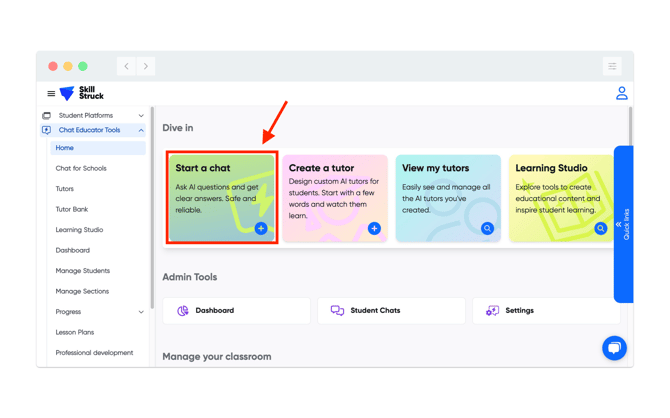The height and width of the screenshot is (418, 670).
Task: Expand the Student Platforms section
Action: (x=141, y=116)
